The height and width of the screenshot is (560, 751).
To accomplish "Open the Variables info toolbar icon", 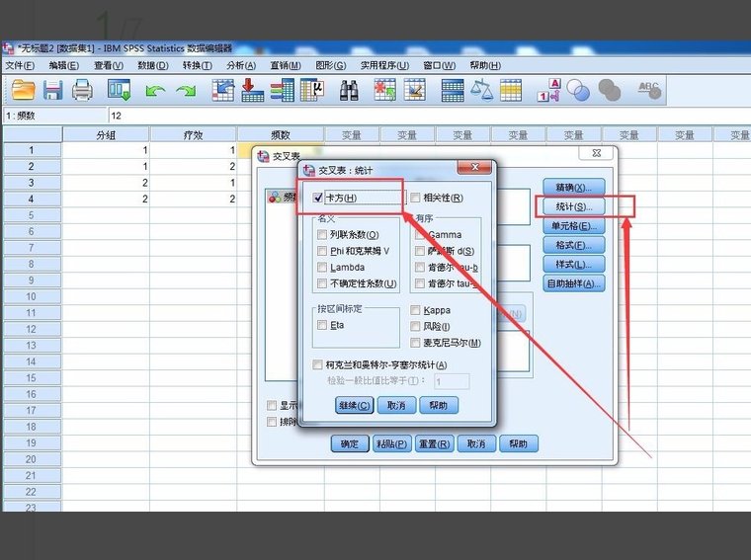I will [282, 90].
